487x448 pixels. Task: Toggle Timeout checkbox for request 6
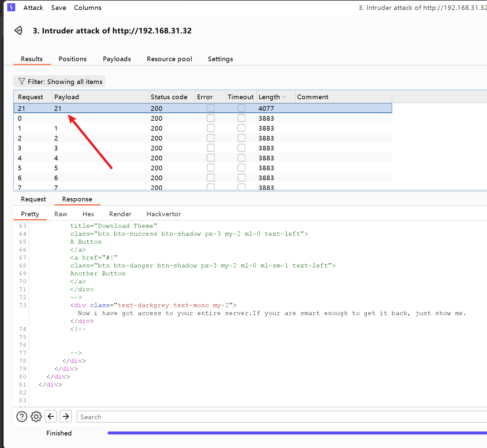pyautogui.click(x=241, y=178)
